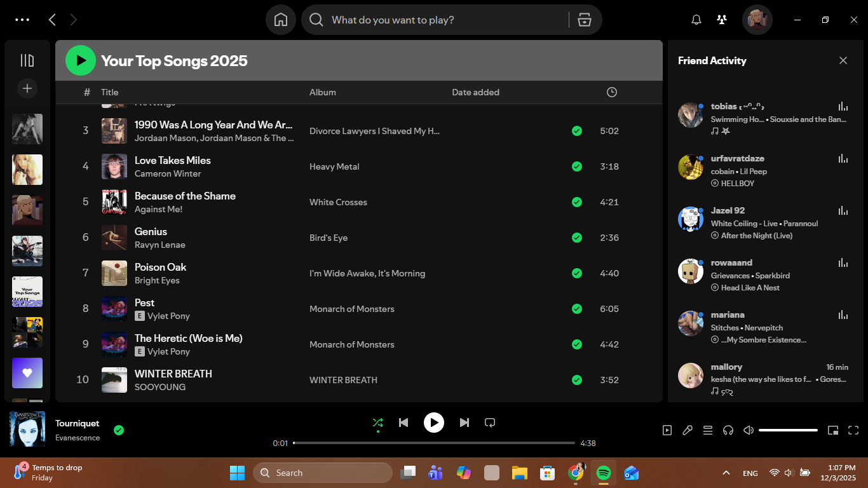The height and width of the screenshot is (488, 868).
Task: Open Liked Songs heart tile in sidebar
Action: [x=27, y=373]
